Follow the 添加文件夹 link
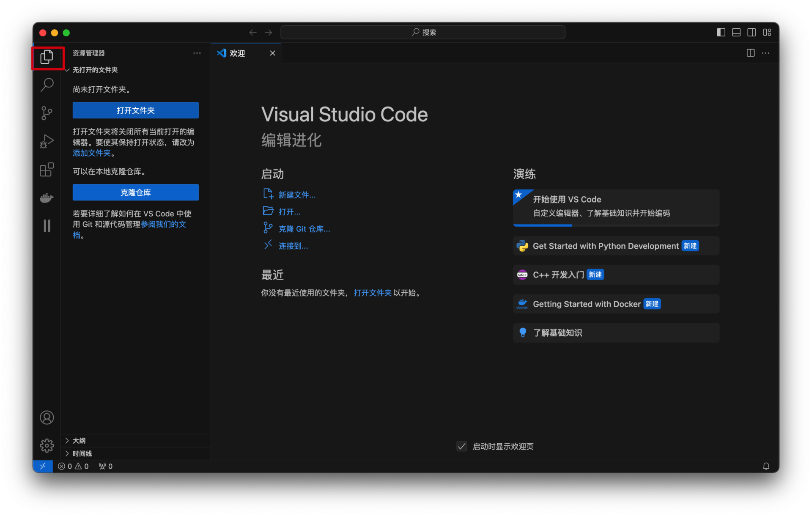812x516 pixels. (92, 153)
